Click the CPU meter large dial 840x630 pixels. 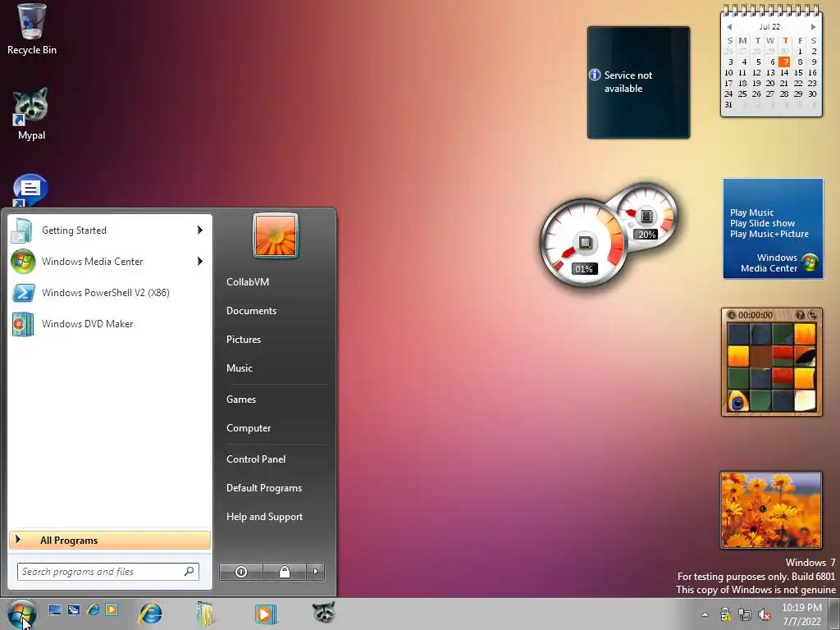583,243
